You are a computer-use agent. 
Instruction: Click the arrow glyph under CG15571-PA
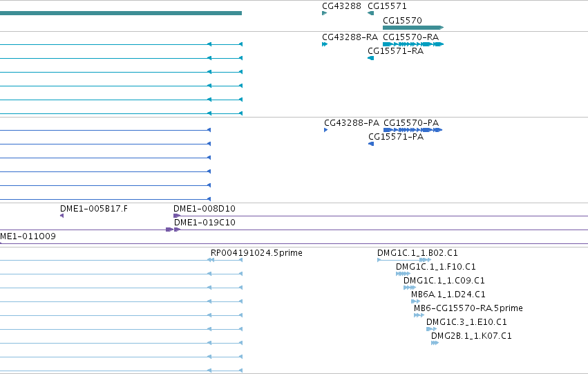[x=371, y=144]
